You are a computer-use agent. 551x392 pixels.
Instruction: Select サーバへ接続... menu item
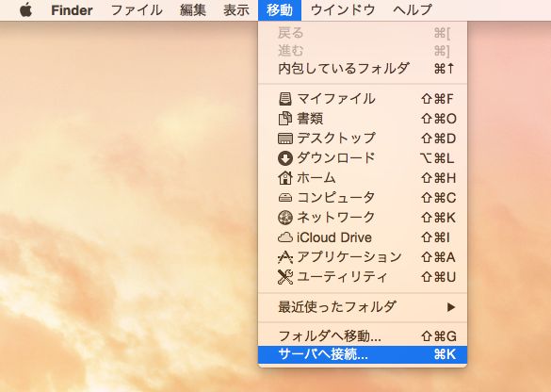point(363,354)
